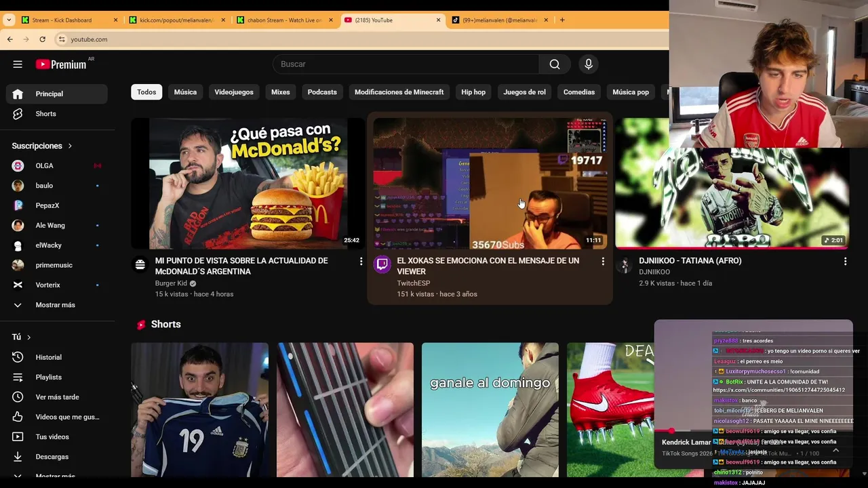Image resolution: width=868 pixels, height=488 pixels.
Task: Select the Juegos de rol chip
Action: point(524,92)
